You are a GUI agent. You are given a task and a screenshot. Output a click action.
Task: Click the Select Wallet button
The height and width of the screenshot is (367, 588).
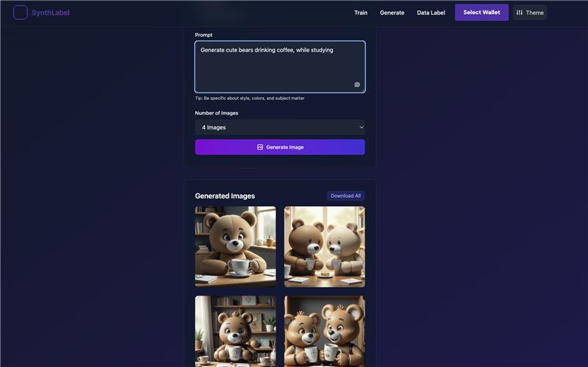pos(481,13)
